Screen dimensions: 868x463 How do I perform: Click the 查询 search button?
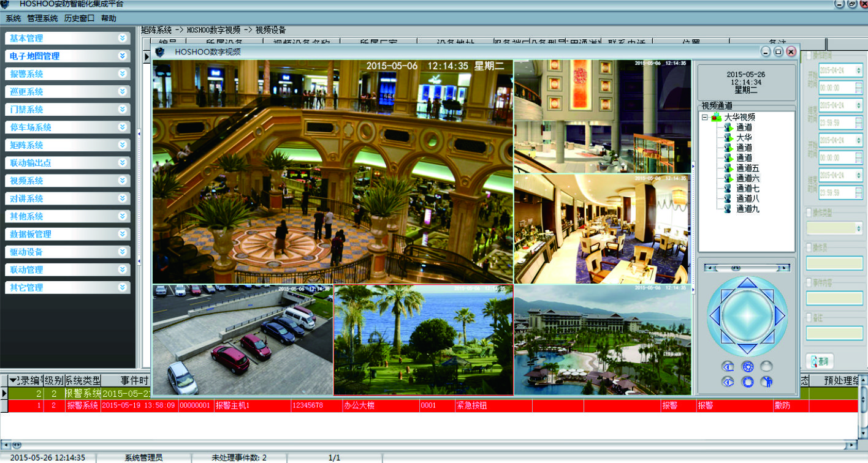tap(820, 361)
